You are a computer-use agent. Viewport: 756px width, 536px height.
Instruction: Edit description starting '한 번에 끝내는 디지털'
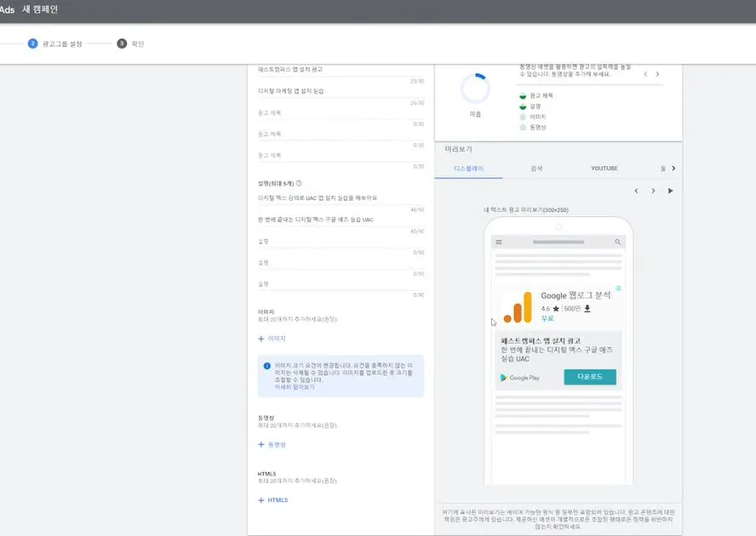tap(341, 220)
